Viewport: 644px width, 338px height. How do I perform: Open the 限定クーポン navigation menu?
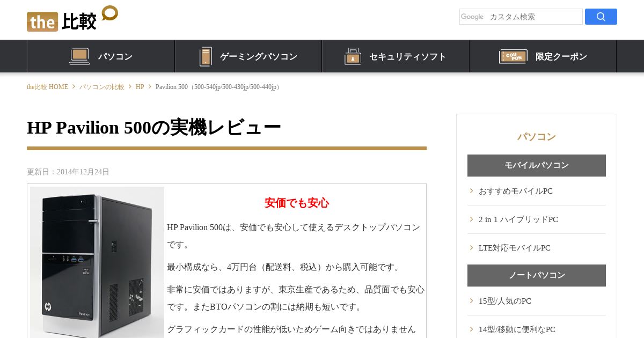coord(543,56)
